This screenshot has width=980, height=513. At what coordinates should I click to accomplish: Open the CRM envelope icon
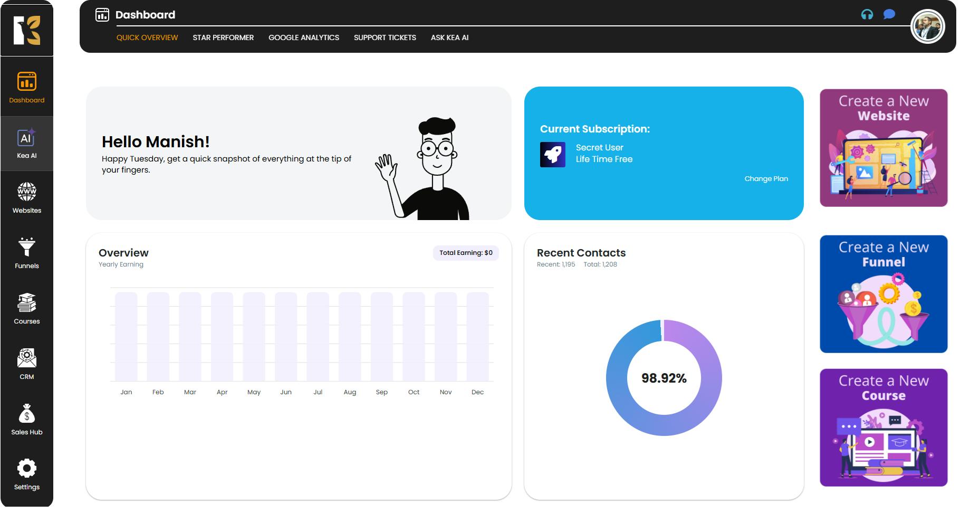26,358
